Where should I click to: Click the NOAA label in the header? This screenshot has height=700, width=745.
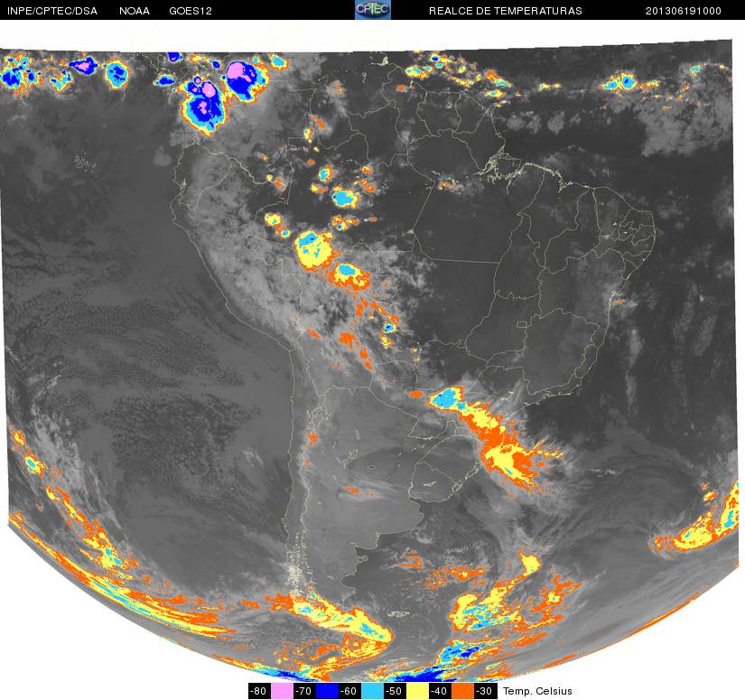click(135, 11)
